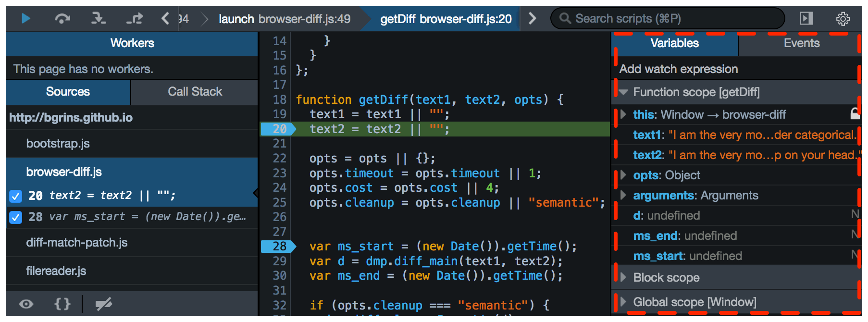Disable the line 28 breakpoint checkbox
This screenshot has width=868, height=322.
coord(16,217)
